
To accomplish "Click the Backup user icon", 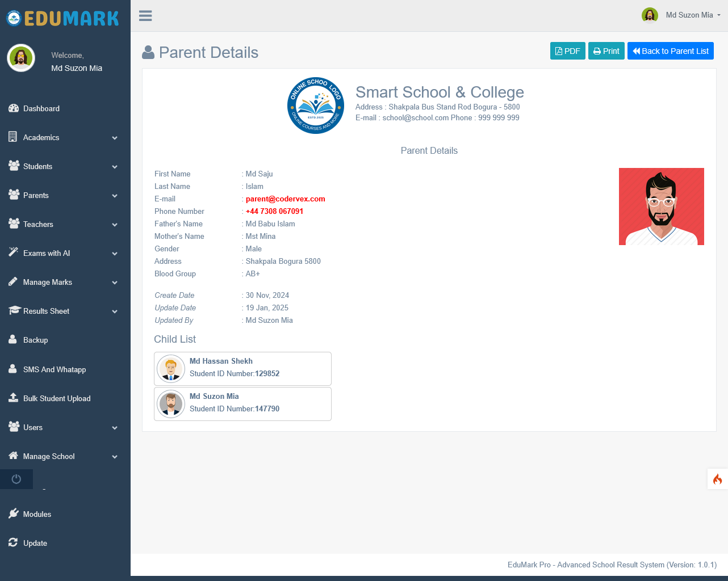I will [x=12, y=340].
